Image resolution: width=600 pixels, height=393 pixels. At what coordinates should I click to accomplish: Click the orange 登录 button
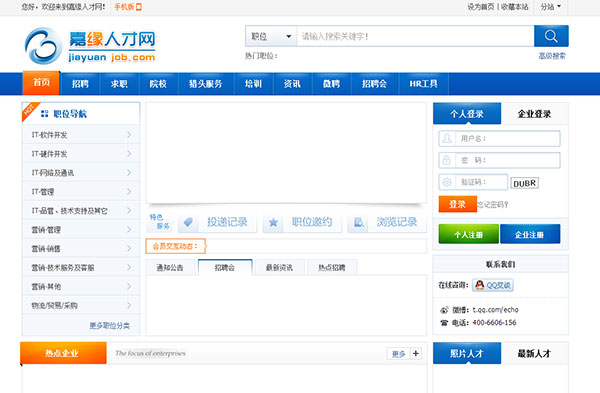tap(458, 204)
